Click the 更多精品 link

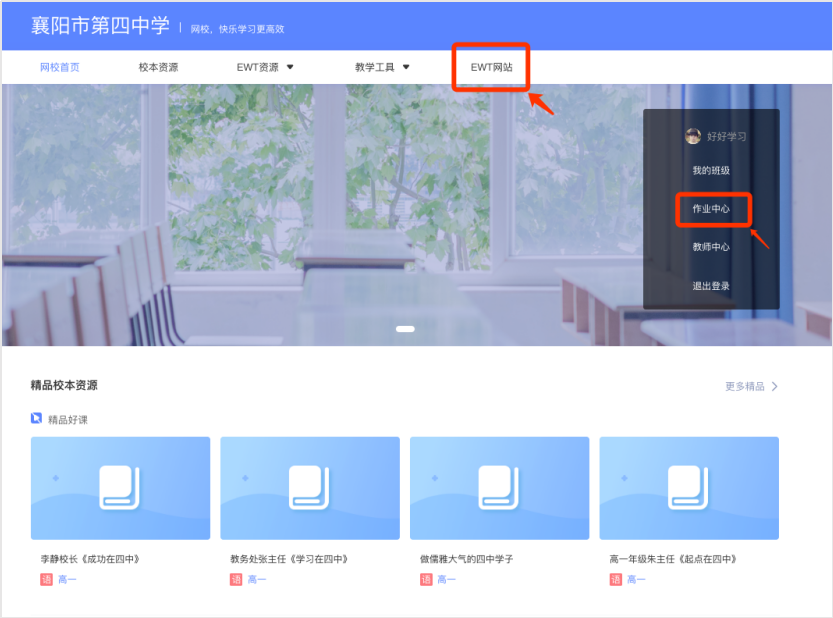click(x=744, y=386)
